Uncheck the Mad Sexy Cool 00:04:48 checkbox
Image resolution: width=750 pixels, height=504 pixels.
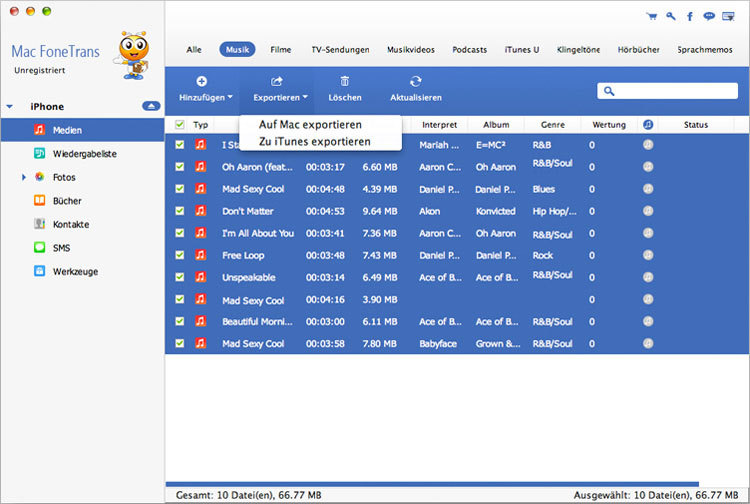tap(179, 188)
